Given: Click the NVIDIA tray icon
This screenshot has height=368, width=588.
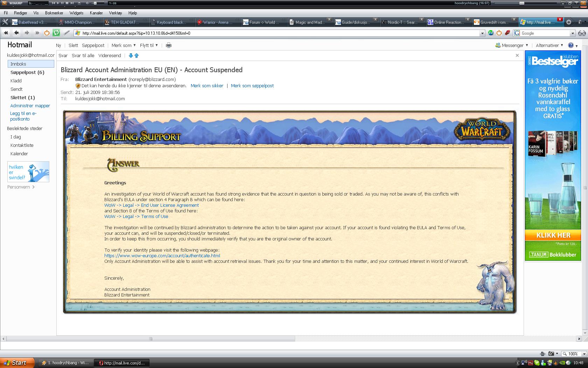Looking at the screenshot, I should [562, 363].
